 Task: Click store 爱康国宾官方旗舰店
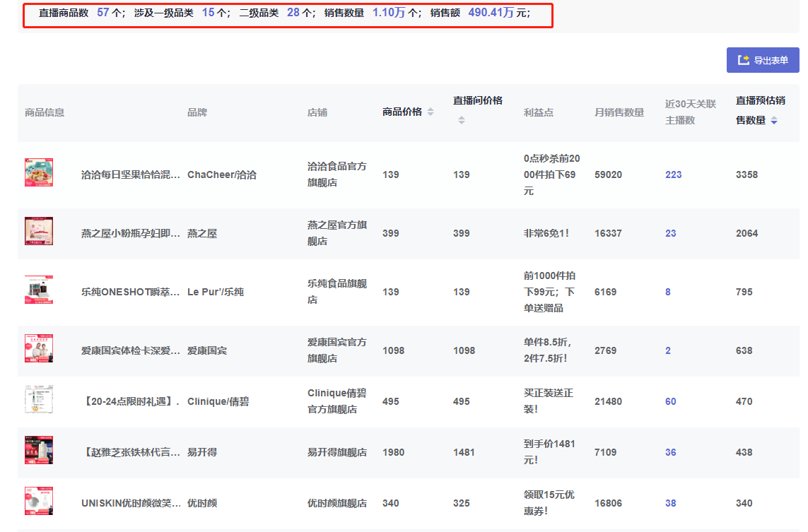[337, 350]
